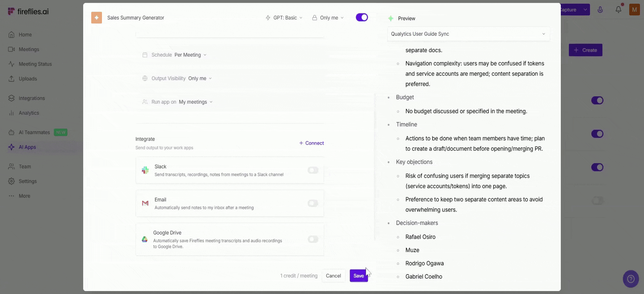Click the Sales Summary Generator app icon

coord(97,18)
